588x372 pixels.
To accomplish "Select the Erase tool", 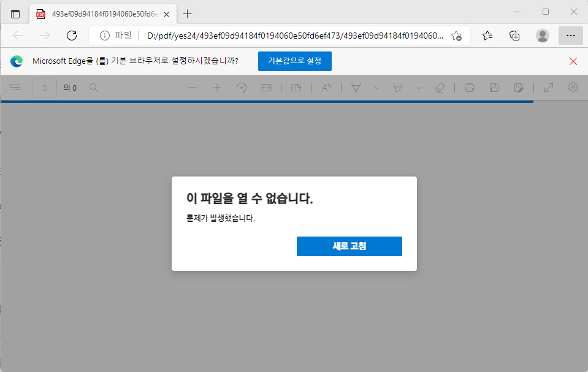I will pos(440,88).
